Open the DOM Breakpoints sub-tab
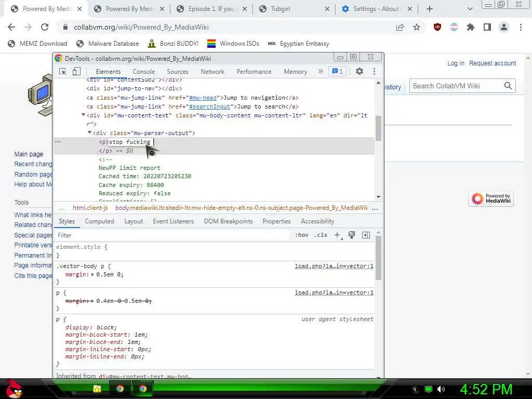This screenshot has height=399, width=532. (x=229, y=221)
